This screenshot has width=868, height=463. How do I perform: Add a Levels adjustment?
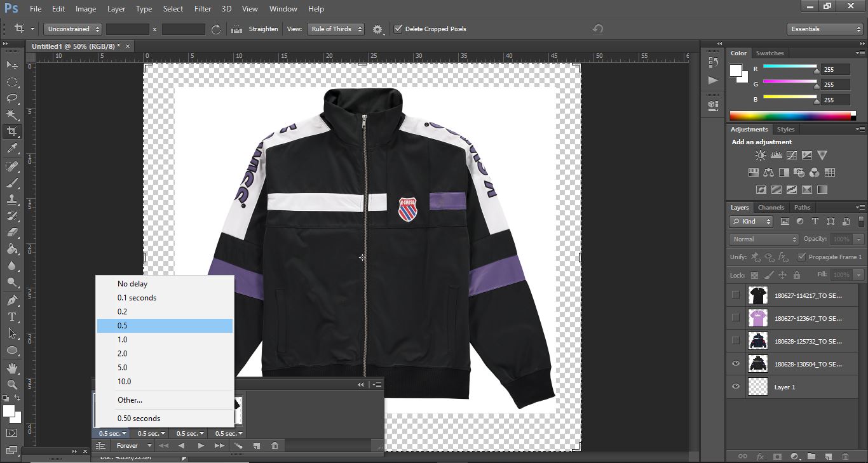(776, 155)
